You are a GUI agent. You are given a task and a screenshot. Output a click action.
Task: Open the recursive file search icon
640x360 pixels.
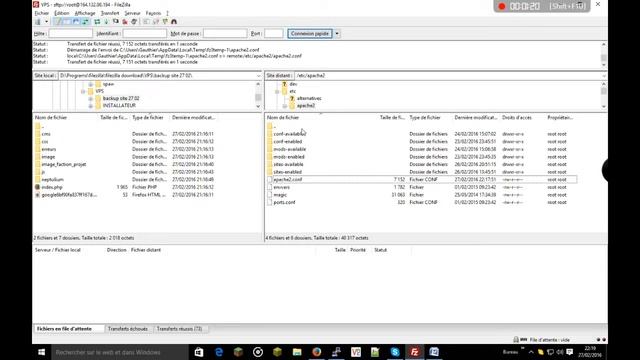coord(174,22)
